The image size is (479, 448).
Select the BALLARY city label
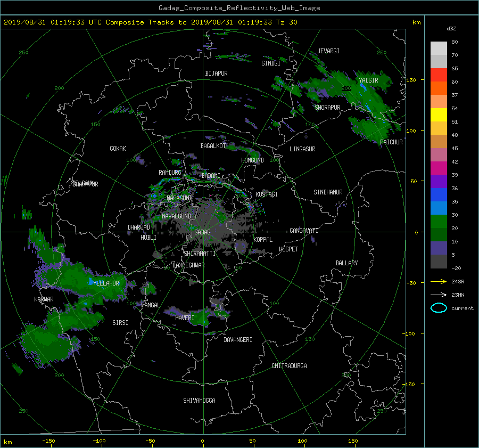[346, 263]
